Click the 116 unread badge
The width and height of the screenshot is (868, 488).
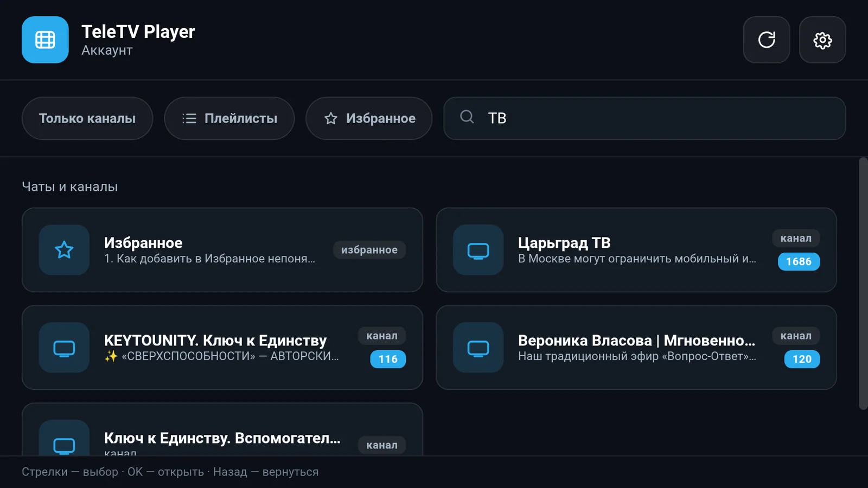pos(388,359)
